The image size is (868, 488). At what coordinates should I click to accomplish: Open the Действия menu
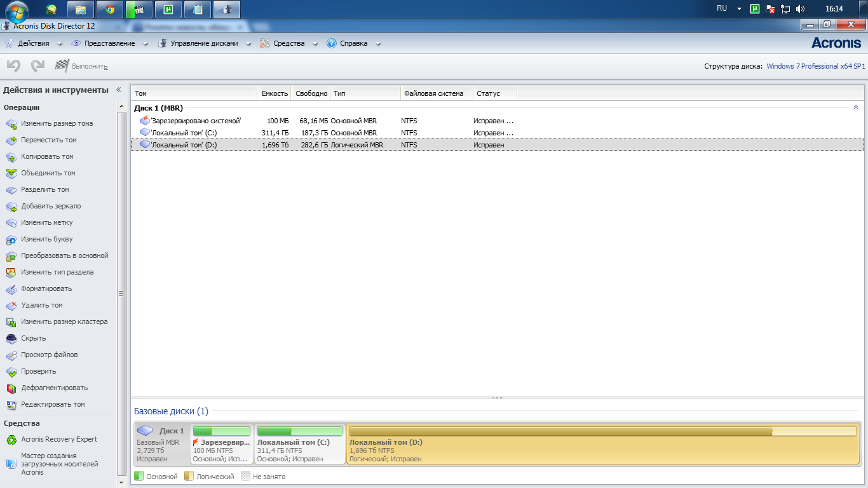coord(33,44)
